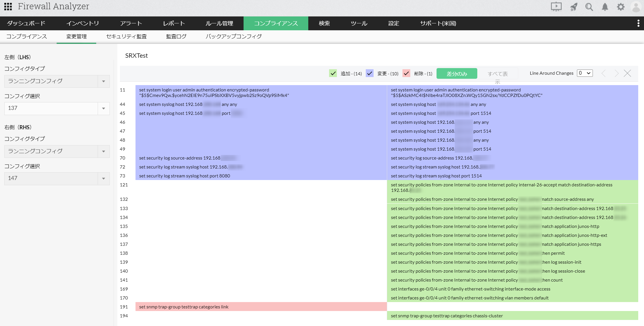Image resolution: width=644 pixels, height=326 pixels.
Task: Click the rocket quick-start icon
Action: pyautogui.click(x=574, y=7)
